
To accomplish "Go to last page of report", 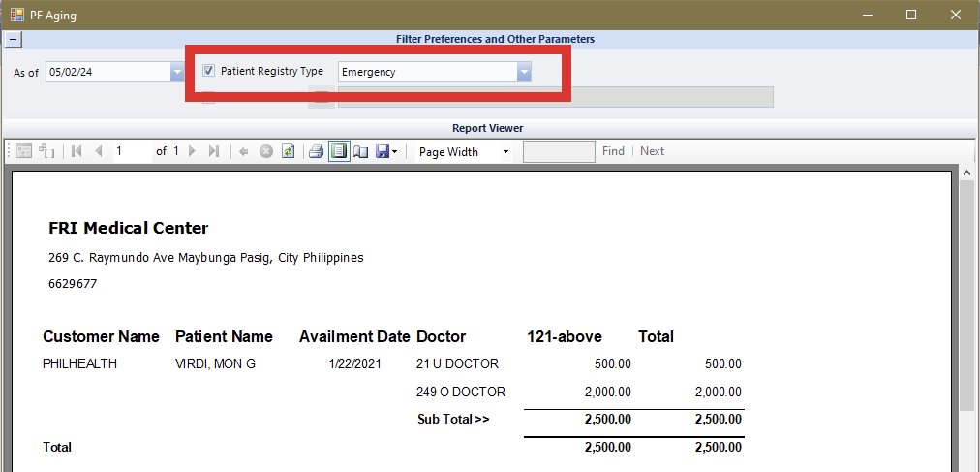I will (214, 151).
